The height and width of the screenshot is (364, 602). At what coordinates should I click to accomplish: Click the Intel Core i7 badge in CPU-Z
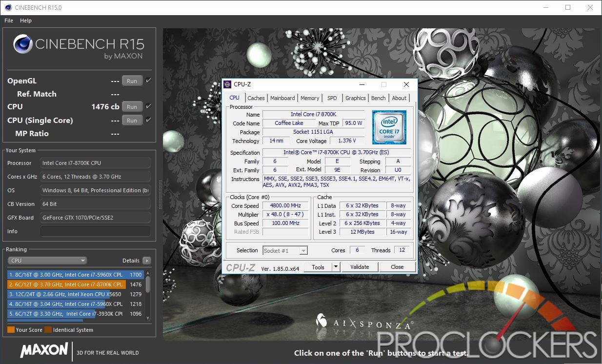click(x=389, y=127)
